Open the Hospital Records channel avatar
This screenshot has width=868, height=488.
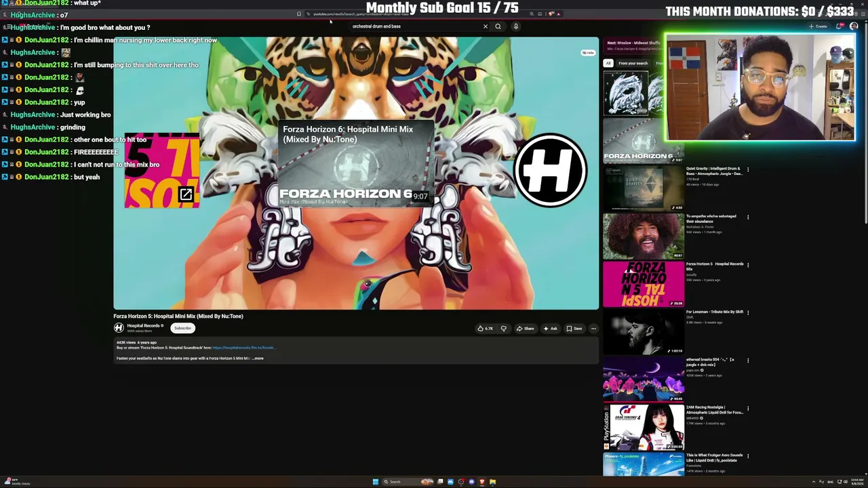pyautogui.click(x=119, y=328)
